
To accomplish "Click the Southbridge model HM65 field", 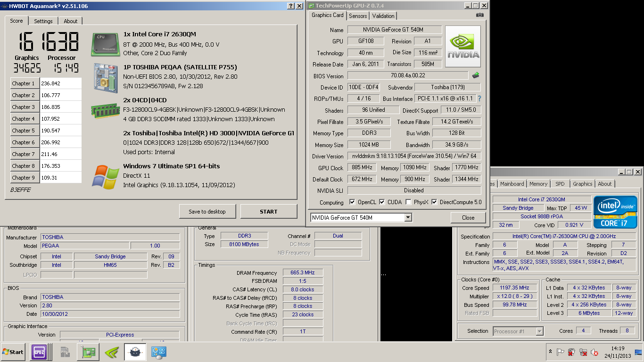I will pos(110,265).
